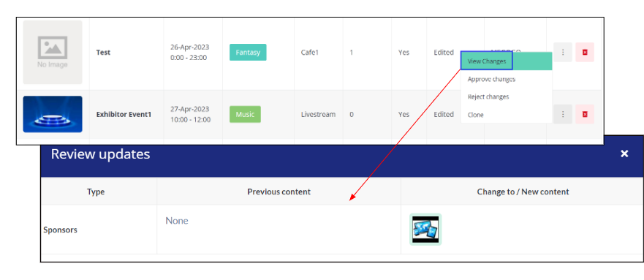Click the Livestream location cell
Image resolution: width=644 pixels, height=280 pixels.
[x=318, y=115]
